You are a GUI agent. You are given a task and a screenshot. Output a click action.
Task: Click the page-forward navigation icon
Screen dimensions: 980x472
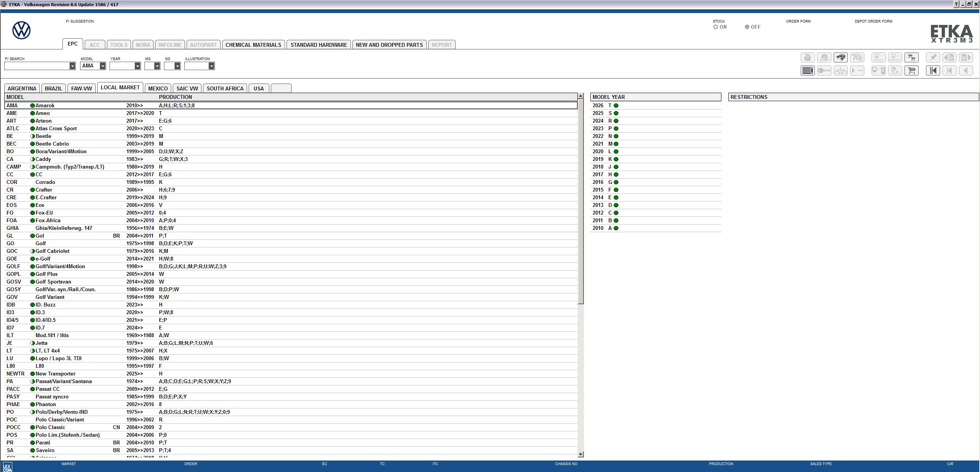pyautogui.click(x=966, y=57)
